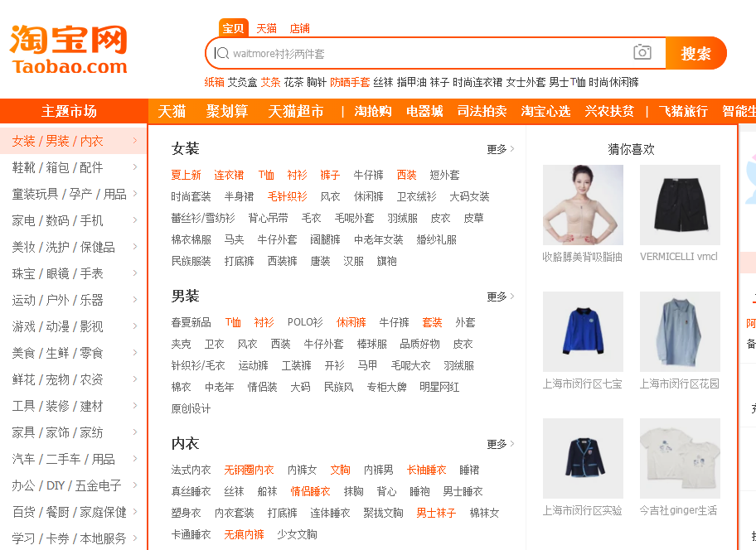
Task: Expand the 美妆 / 洗护 / 保健品 category arrow
Action: [x=135, y=247]
